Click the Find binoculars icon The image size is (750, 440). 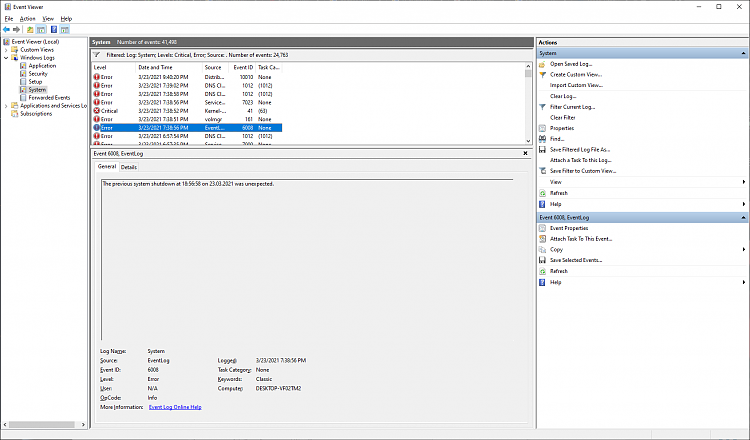pos(542,139)
